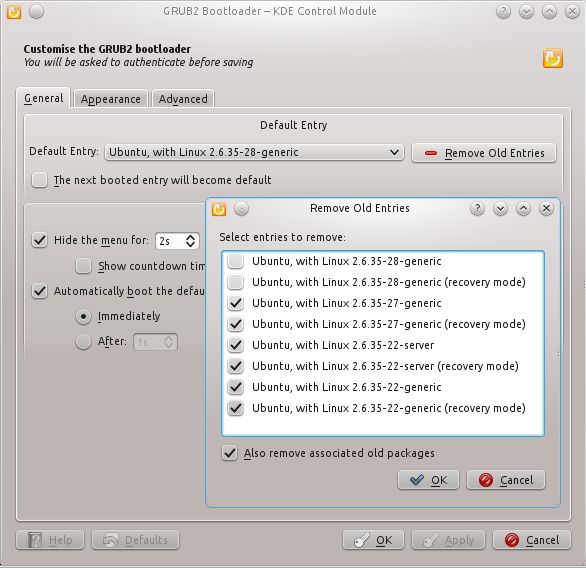Click OK in Remove Old Entries dialog
This screenshot has height=568, width=586.
[x=428, y=480]
